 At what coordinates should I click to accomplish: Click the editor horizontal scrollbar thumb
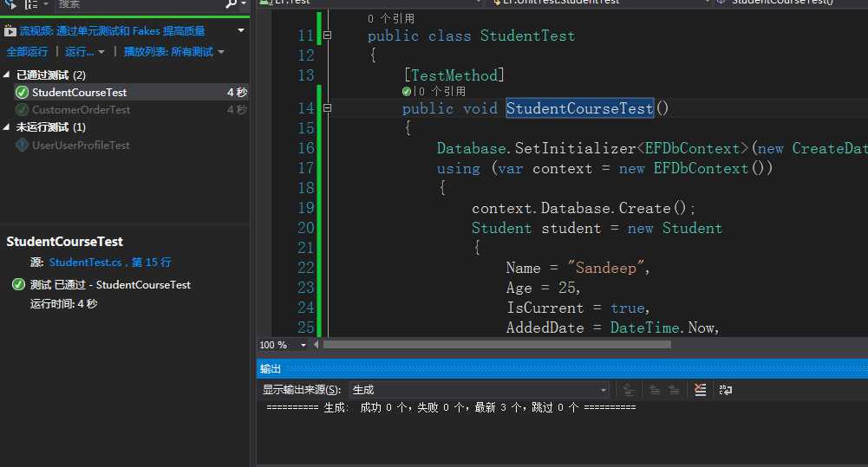[497, 345]
